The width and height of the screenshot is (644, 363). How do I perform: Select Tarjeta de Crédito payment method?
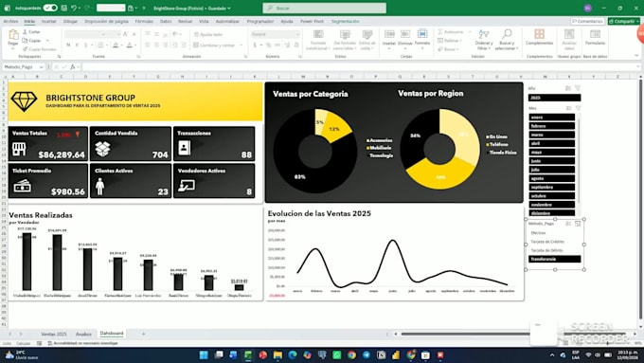[554, 242]
